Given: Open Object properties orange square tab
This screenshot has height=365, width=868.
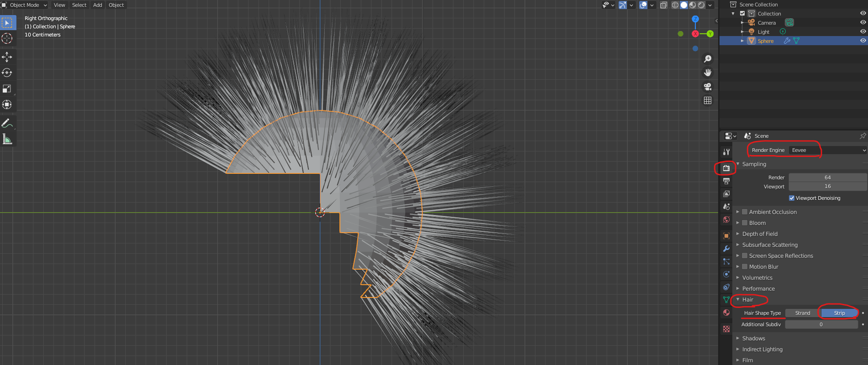Looking at the screenshot, I should pyautogui.click(x=726, y=236).
